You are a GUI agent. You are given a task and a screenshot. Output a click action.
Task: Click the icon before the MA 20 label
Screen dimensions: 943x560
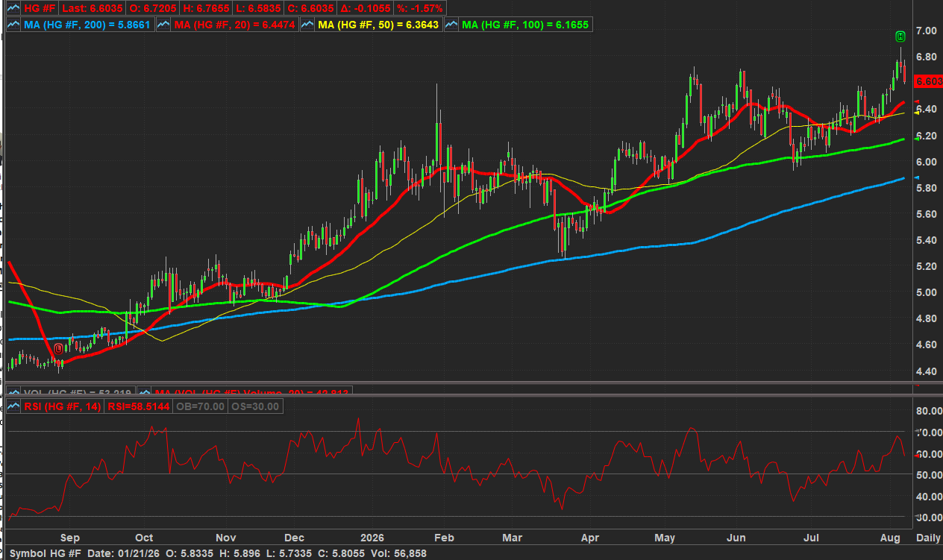click(x=163, y=25)
